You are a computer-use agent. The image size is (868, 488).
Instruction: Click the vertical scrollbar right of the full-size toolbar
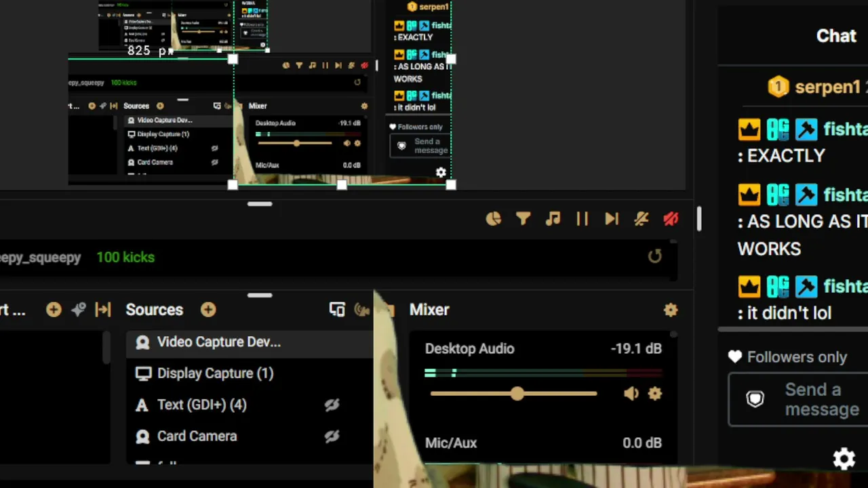699,218
